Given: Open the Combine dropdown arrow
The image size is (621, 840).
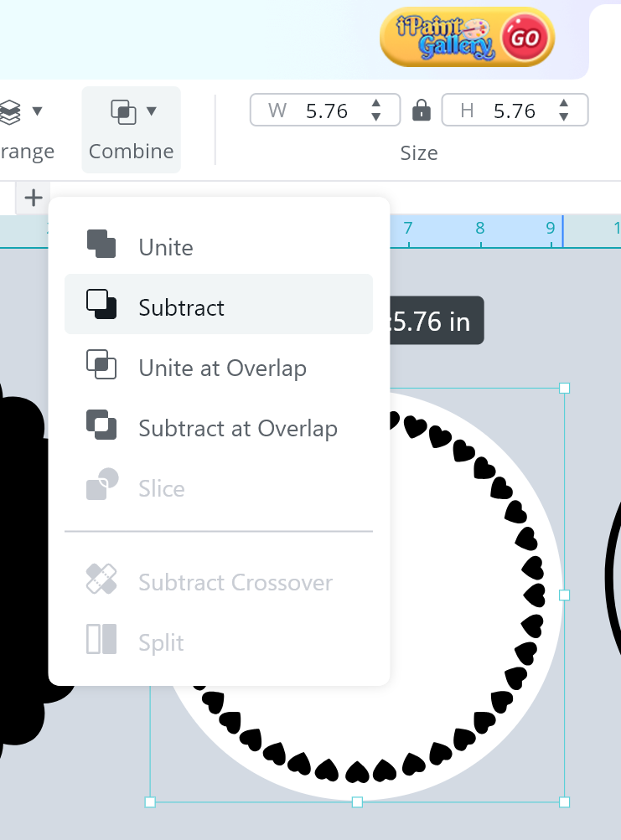Looking at the screenshot, I should coord(152,111).
